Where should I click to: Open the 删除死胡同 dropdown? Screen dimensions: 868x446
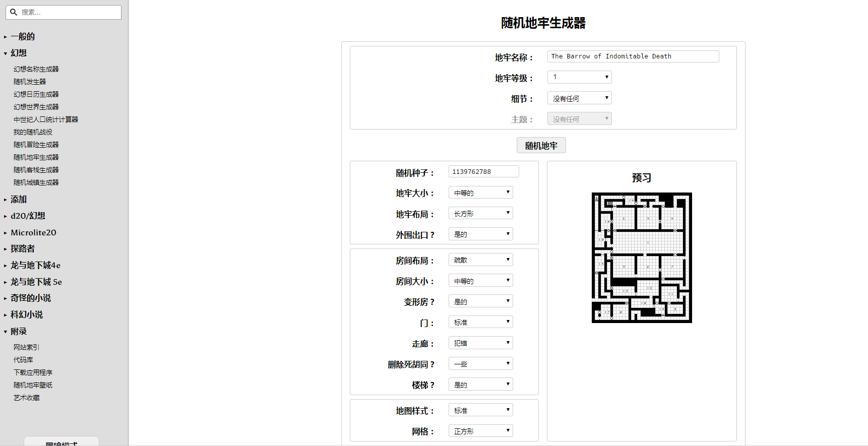pyautogui.click(x=481, y=363)
